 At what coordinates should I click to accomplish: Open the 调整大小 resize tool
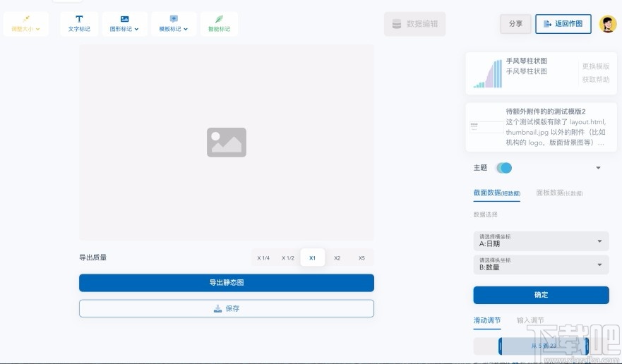coord(26,24)
